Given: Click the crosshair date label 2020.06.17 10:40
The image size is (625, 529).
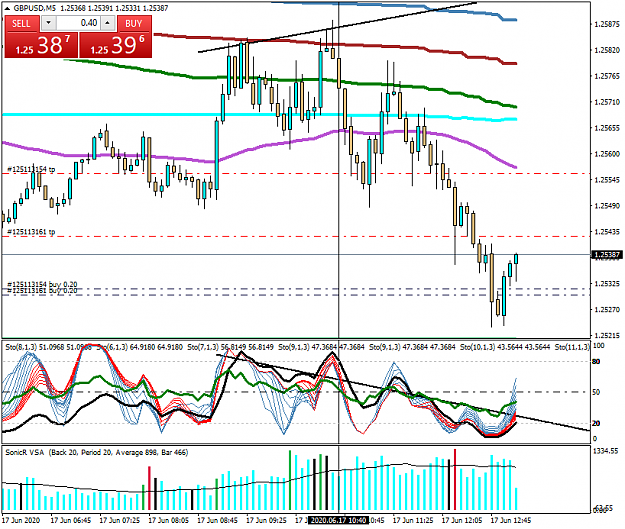Looking at the screenshot, I should (x=338, y=520).
